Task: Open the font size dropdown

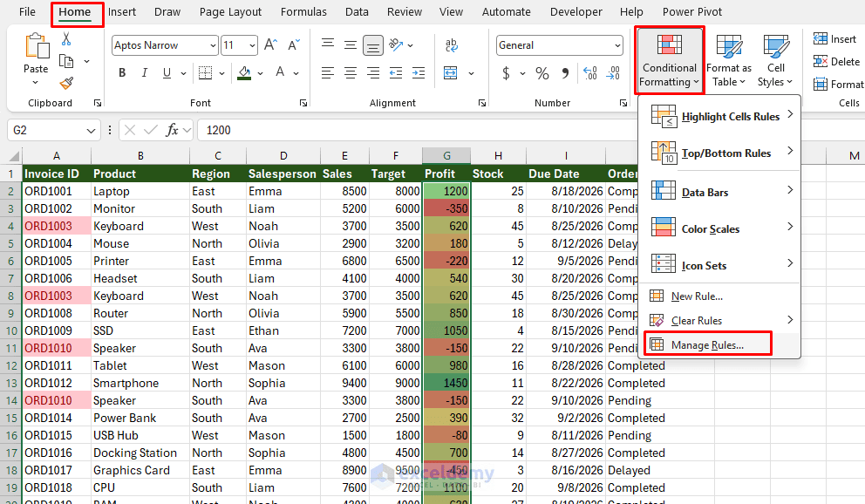Action: pos(252,45)
